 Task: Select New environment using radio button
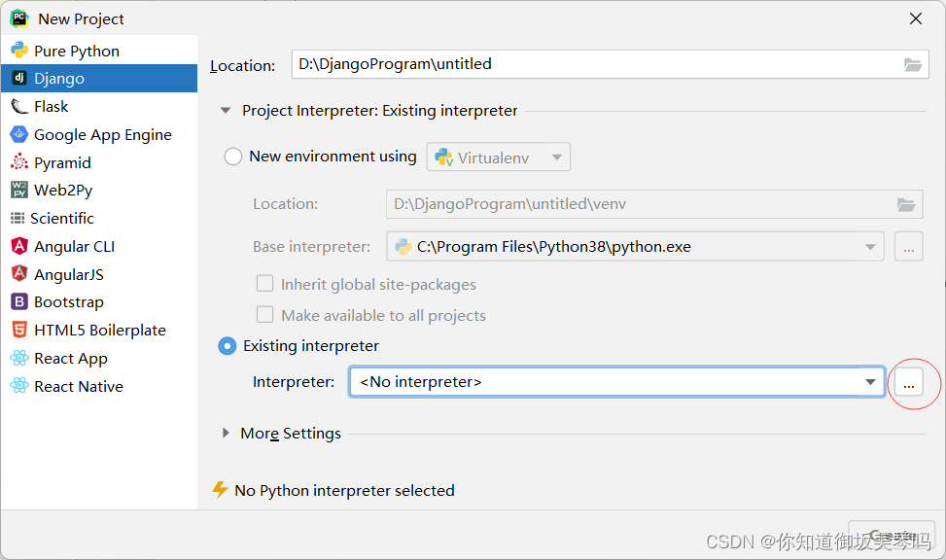233,157
